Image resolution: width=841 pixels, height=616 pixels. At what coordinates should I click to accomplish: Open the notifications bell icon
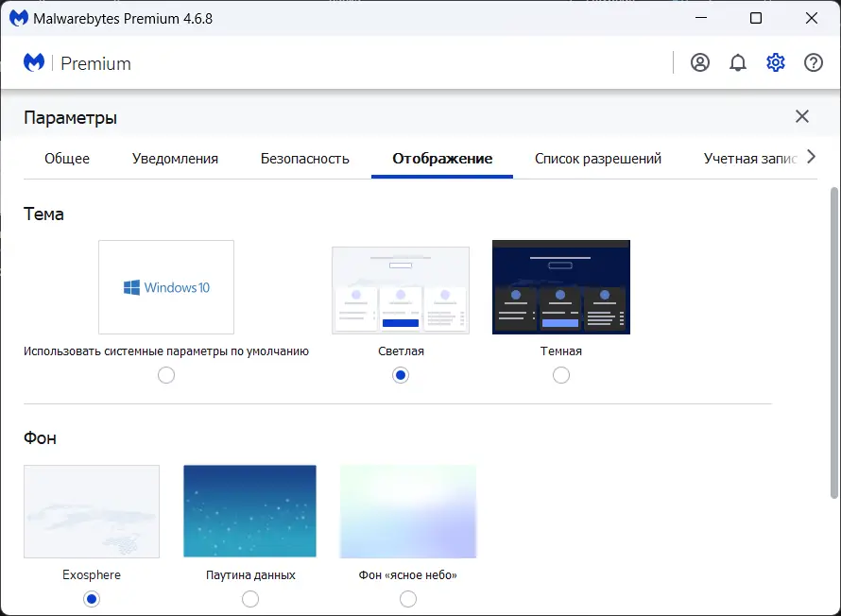pos(737,62)
